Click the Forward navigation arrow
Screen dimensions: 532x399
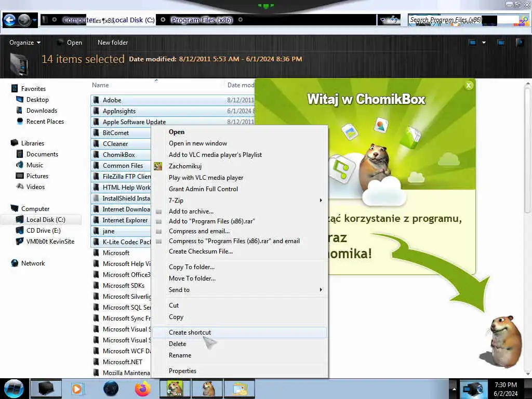pos(24,20)
